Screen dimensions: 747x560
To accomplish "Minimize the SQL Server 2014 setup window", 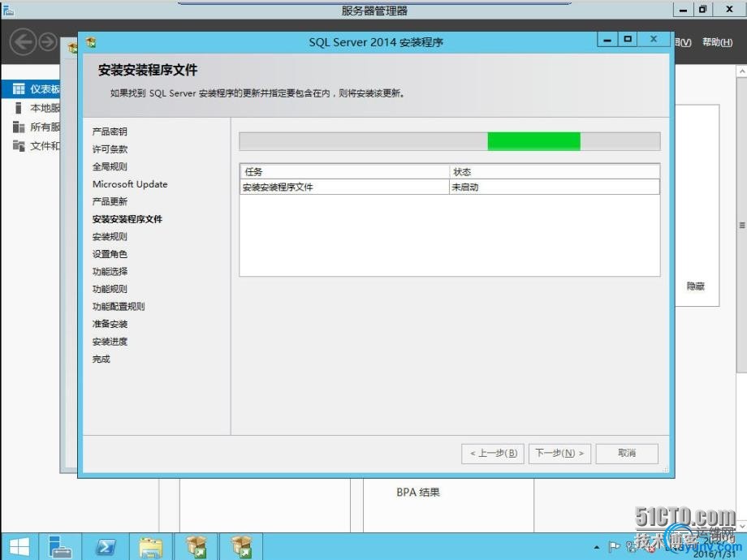I will coord(607,40).
